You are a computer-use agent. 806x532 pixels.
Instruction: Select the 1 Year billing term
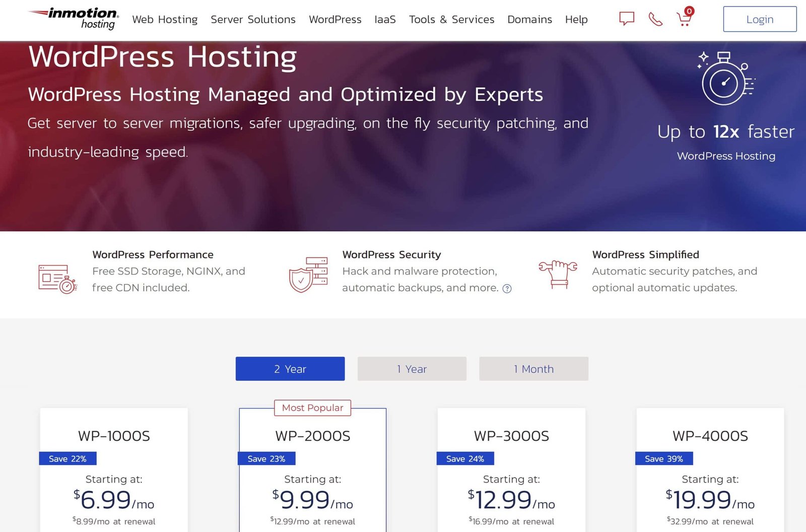pyautogui.click(x=412, y=369)
